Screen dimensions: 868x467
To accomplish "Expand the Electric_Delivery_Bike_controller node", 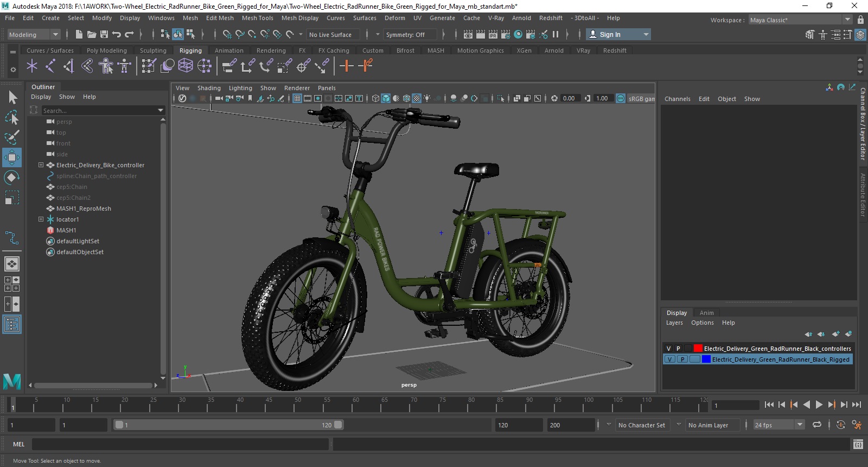I will coord(41,165).
